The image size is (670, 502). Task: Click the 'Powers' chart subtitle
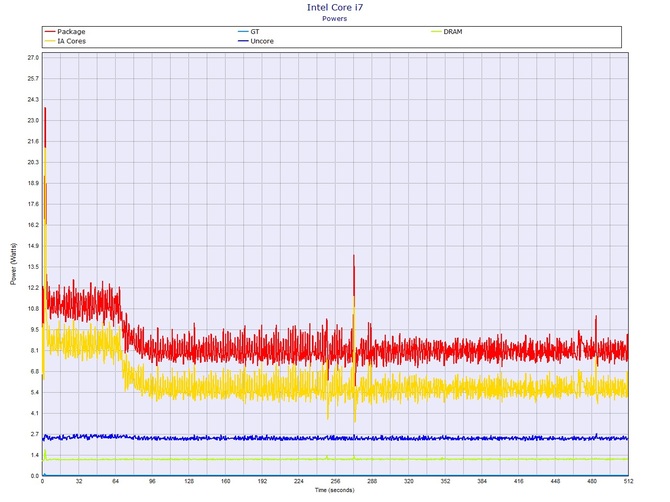[335, 19]
